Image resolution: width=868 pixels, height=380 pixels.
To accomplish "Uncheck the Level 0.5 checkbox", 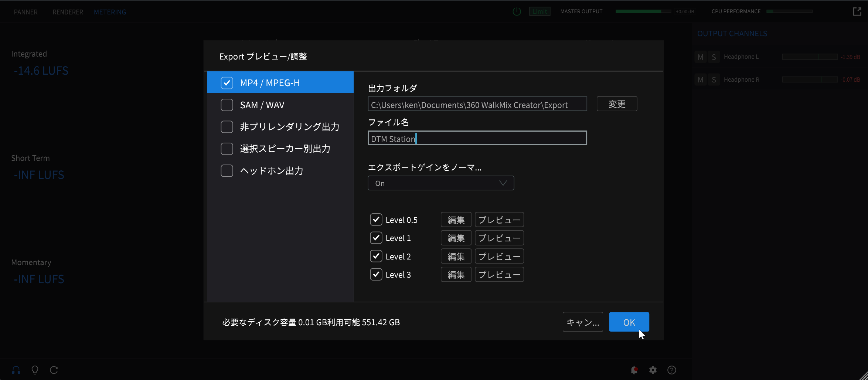I will [376, 220].
